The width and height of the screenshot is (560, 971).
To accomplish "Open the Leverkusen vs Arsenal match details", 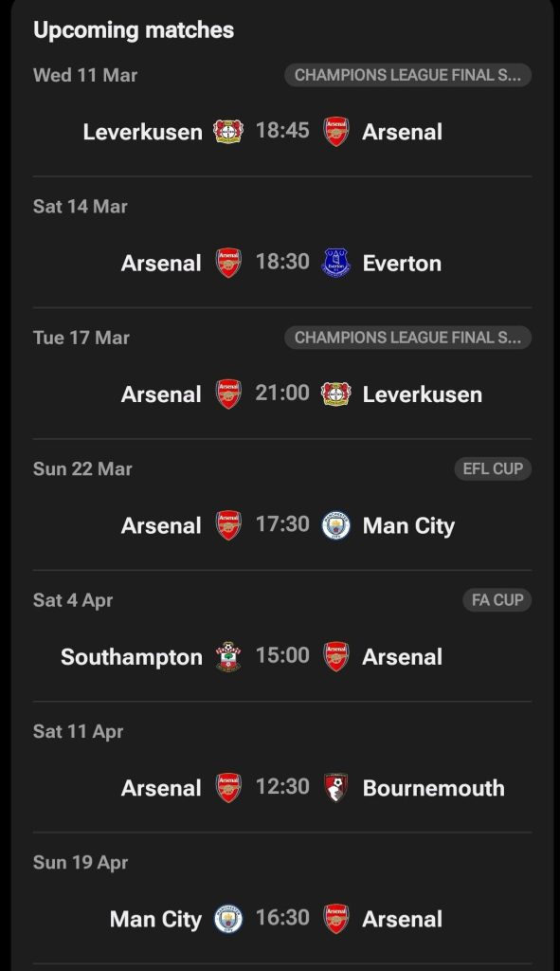I will click(x=280, y=131).
